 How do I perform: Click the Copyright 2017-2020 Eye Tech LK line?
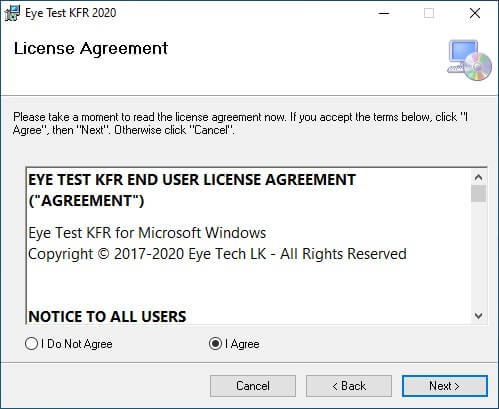[x=217, y=254]
